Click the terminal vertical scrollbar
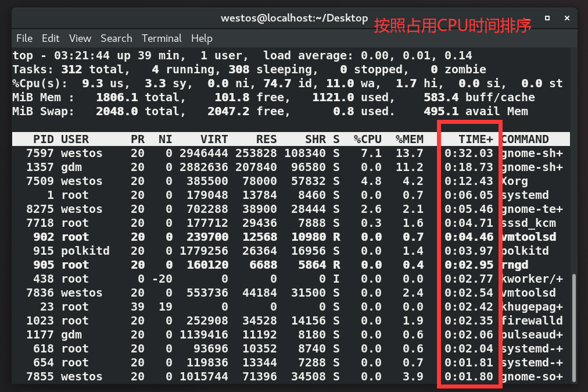 [x=573, y=327]
